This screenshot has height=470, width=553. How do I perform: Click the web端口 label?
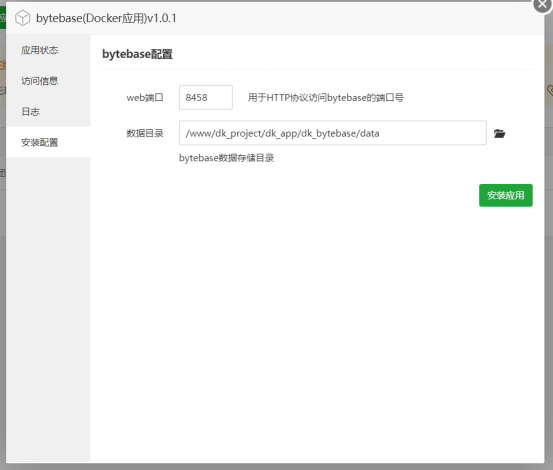point(145,97)
